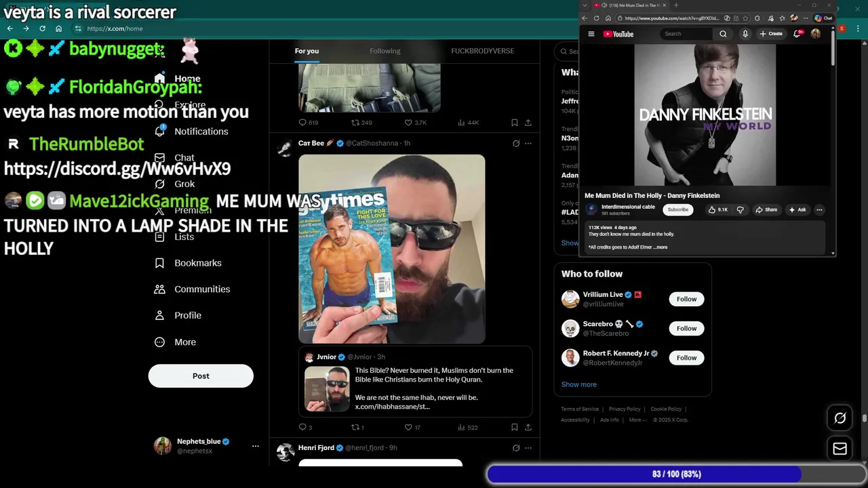Screen dimensions: 868x488
Task: Expand More options in X sidebar
Action: (176, 342)
